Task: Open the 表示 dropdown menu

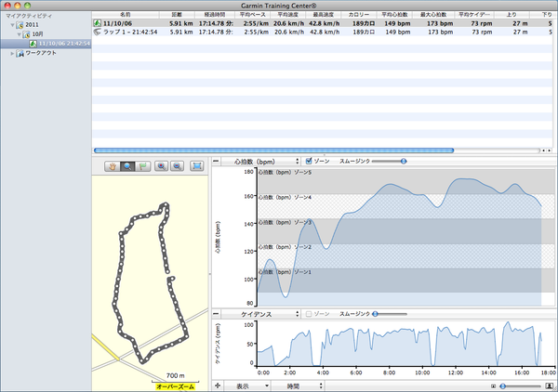Action: pyautogui.click(x=247, y=385)
